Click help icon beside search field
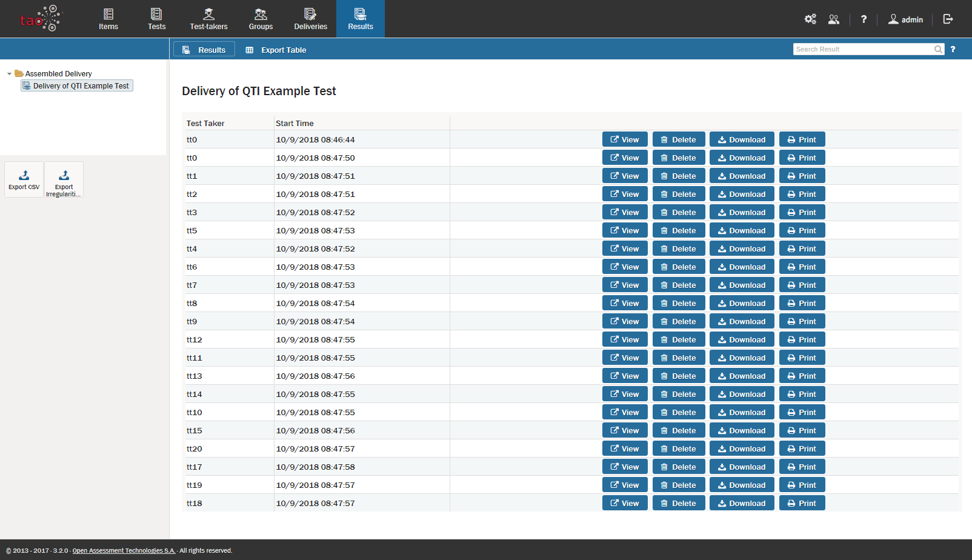 pos(953,50)
